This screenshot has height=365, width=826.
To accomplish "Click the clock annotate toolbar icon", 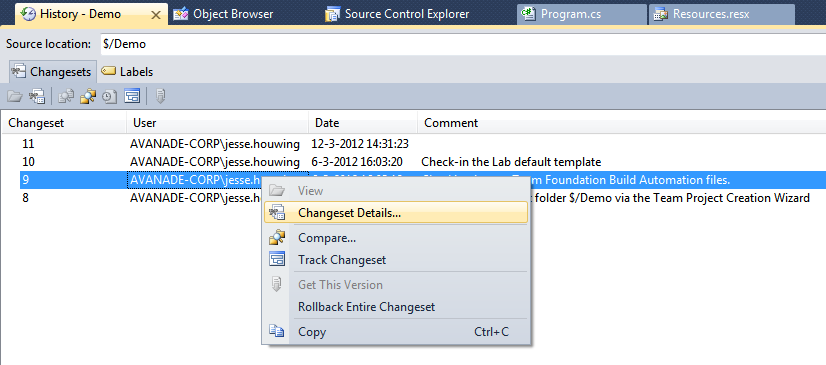I will click(109, 96).
